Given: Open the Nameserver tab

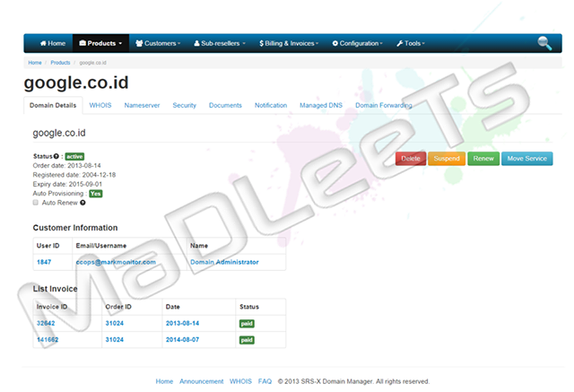Looking at the screenshot, I should (x=142, y=106).
